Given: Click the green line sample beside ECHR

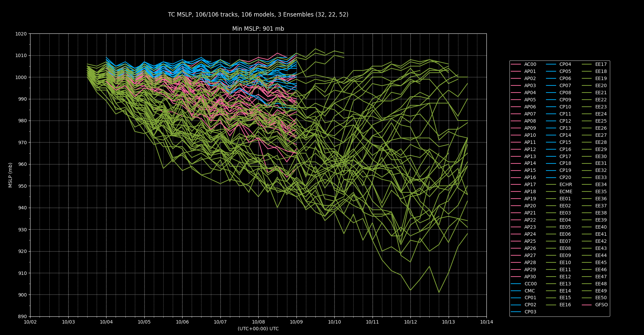Looking at the screenshot, I should click(551, 184).
